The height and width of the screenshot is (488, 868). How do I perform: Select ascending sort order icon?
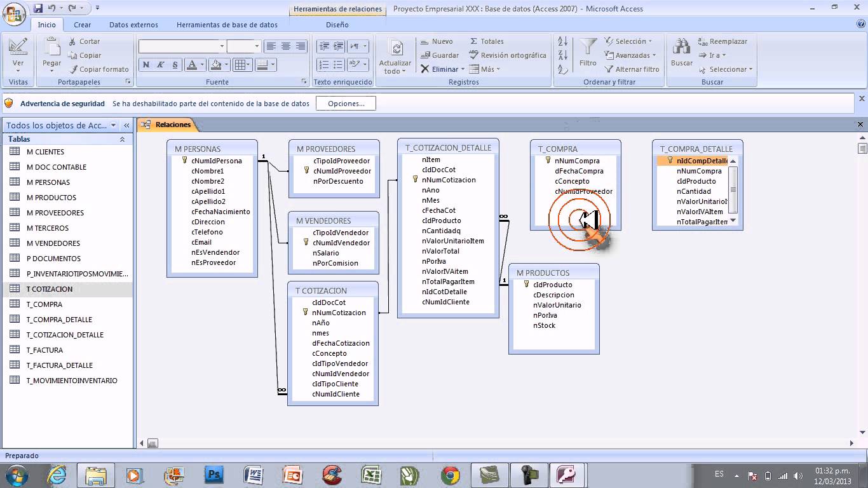pos(562,41)
